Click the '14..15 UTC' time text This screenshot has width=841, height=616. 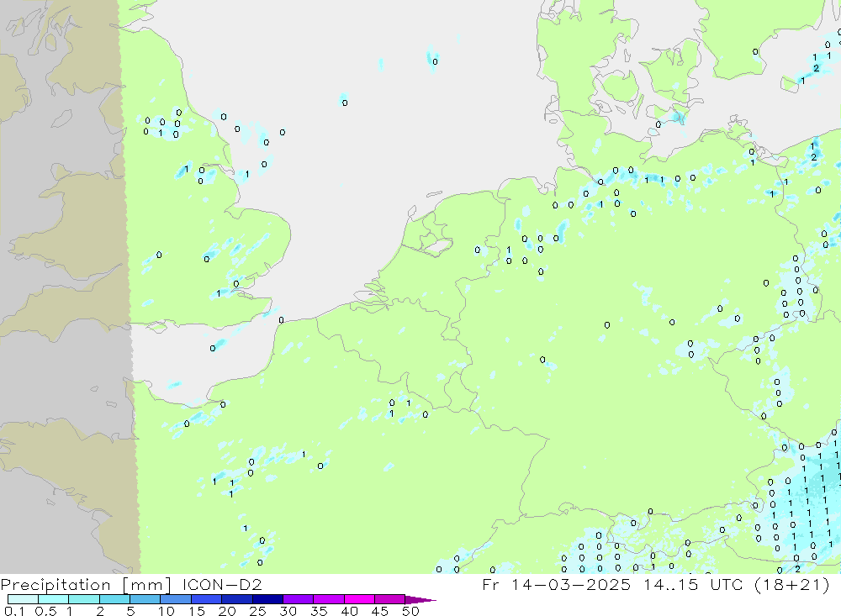point(694,584)
